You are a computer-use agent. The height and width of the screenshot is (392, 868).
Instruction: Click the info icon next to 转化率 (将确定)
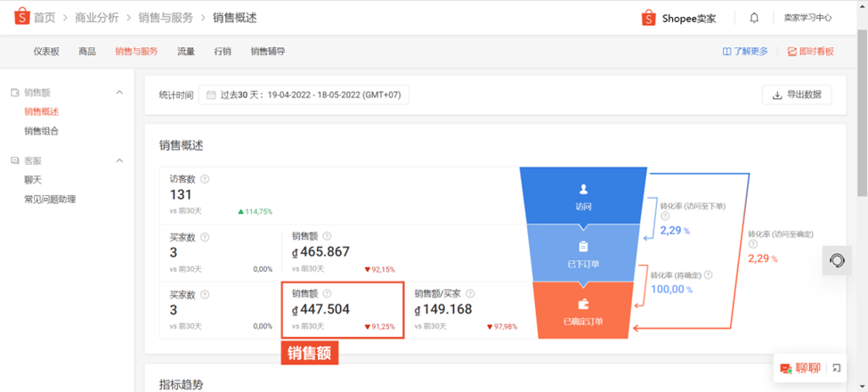pyautogui.click(x=708, y=275)
